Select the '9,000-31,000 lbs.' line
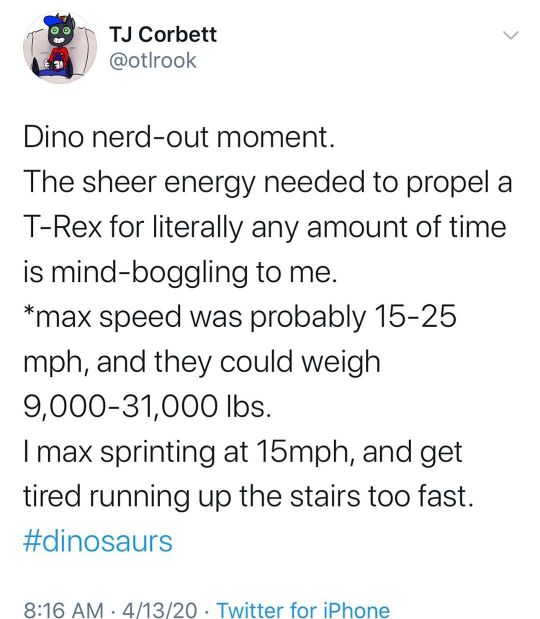The height and width of the screenshot is (619, 540). [147, 406]
